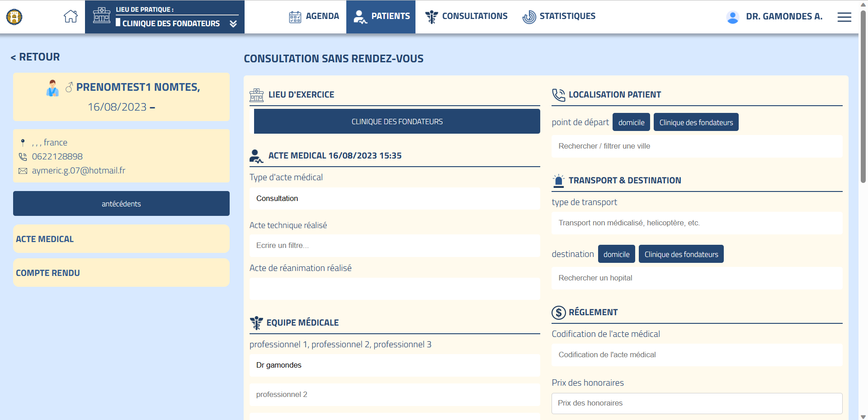The image size is (868, 420).
Task: Go back with the Retour link
Action: pos(35,57)
